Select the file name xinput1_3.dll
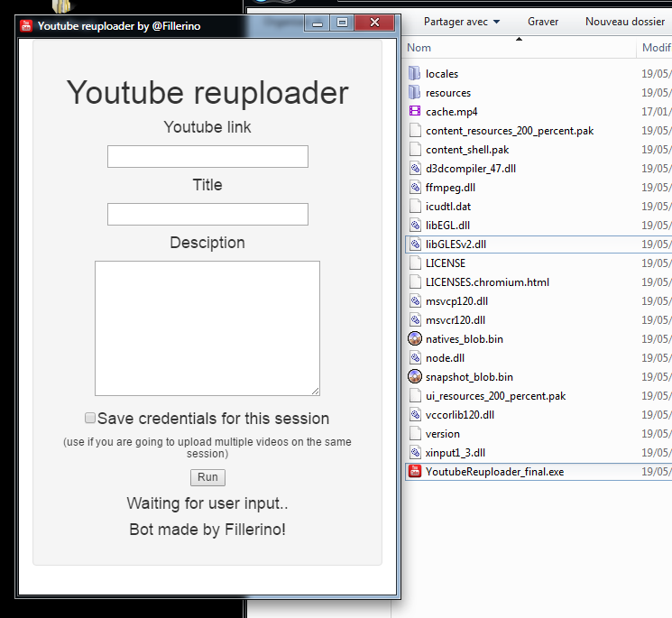The width and height of the screenshot is (672, 618). point(456,453)
